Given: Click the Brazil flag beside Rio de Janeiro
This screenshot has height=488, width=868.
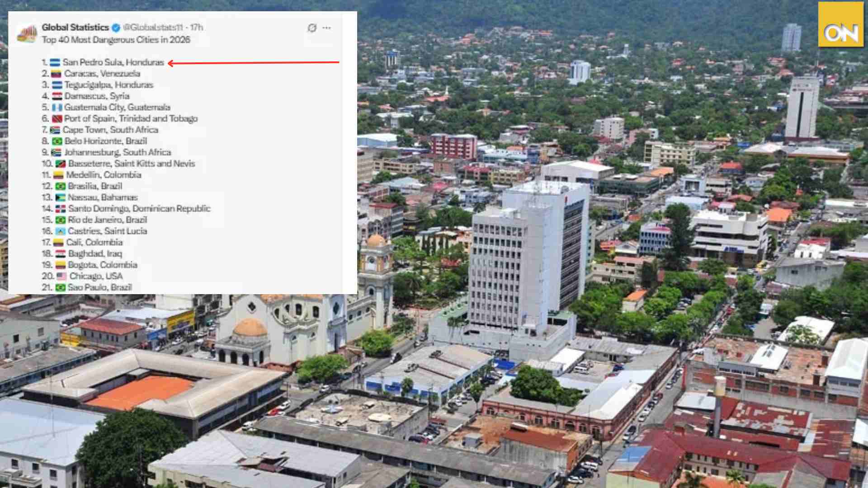Looking at the screenshot, I should point(61,221).
